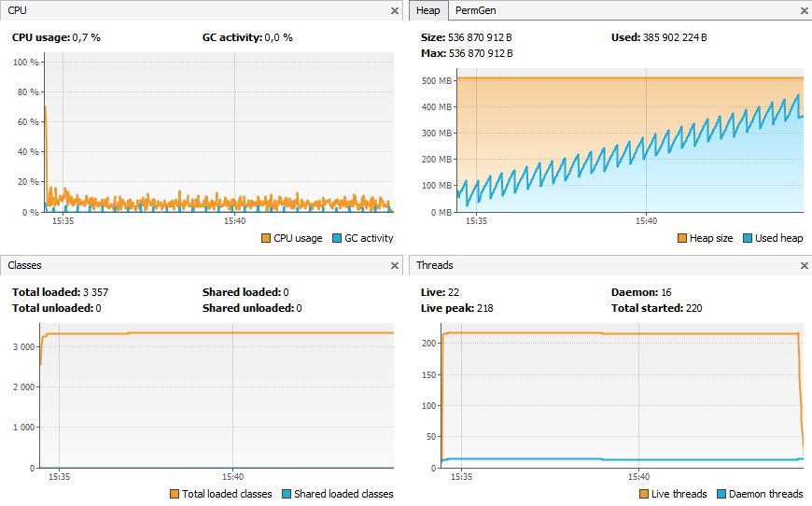
Task: Click the orange Heap size legend swatch
Action: click(x=681, y=238)
